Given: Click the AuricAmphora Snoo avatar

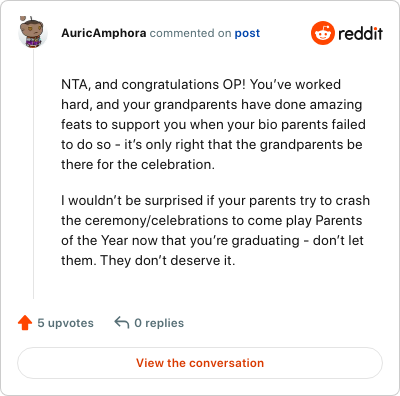Looking at the screenshot, I should (33, 32).
